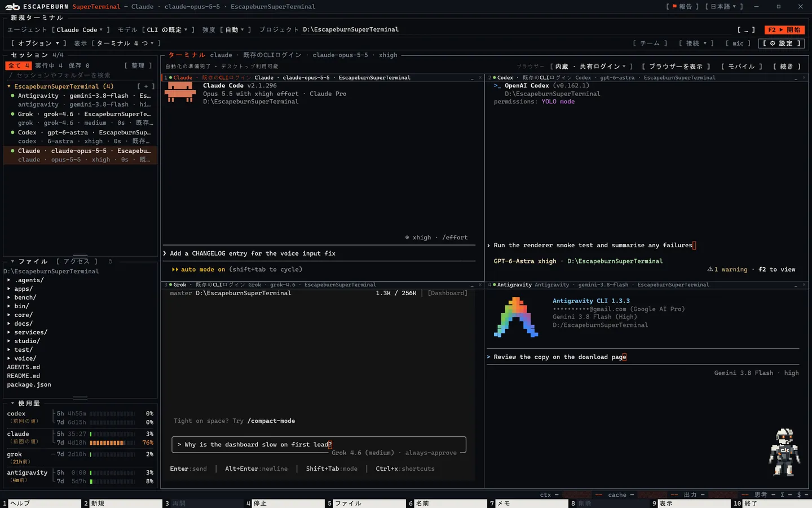
Task: Click the pixel robot mascot in the corner
Action: tap(784, 453)
